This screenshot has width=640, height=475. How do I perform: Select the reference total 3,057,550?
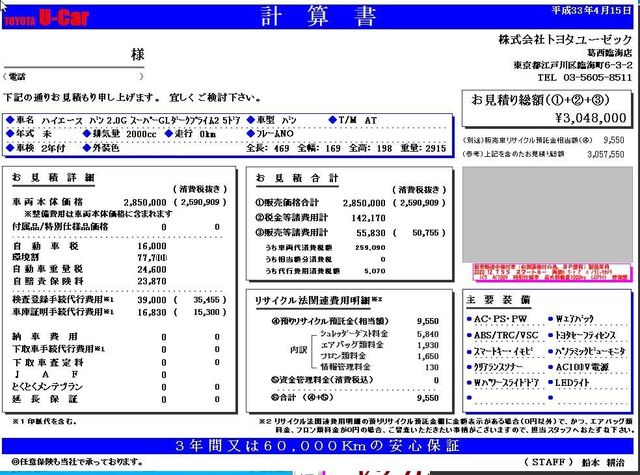click(606, 154)
